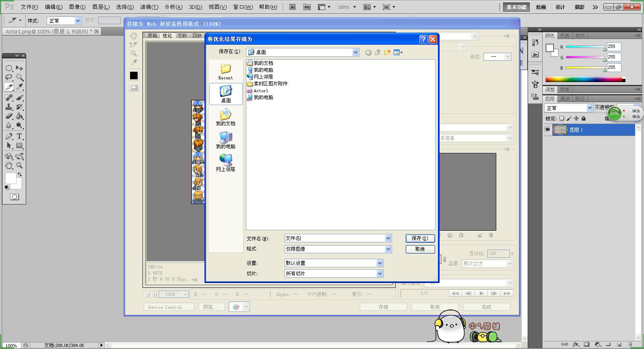Open the layer blend mode 正常 dropdown
This screenshot has width=644, height=349.
[x=568, y=108]
